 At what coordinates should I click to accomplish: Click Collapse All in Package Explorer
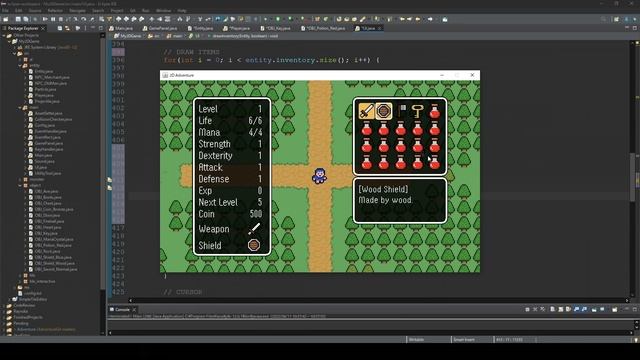pos(60,28)
